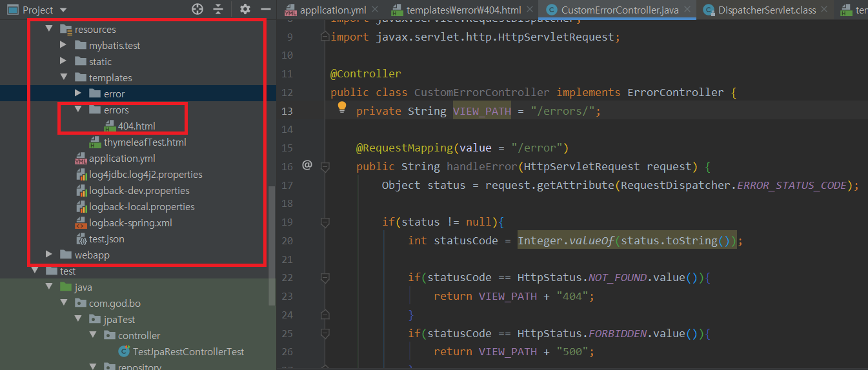Select the resources folder icon

coord(66,30)
